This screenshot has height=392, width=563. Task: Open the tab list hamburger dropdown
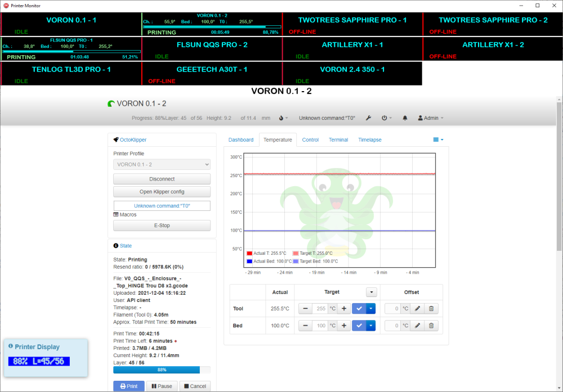coord(438,140)
